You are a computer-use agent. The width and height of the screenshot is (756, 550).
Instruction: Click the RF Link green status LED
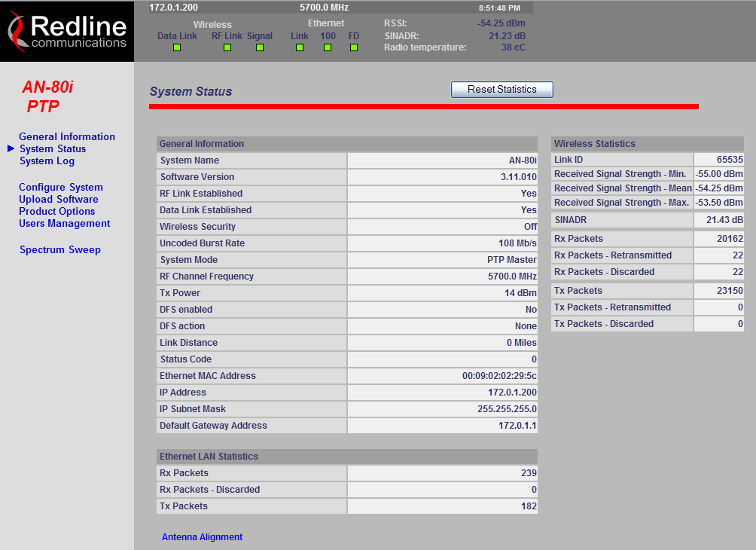coord(227,47)
